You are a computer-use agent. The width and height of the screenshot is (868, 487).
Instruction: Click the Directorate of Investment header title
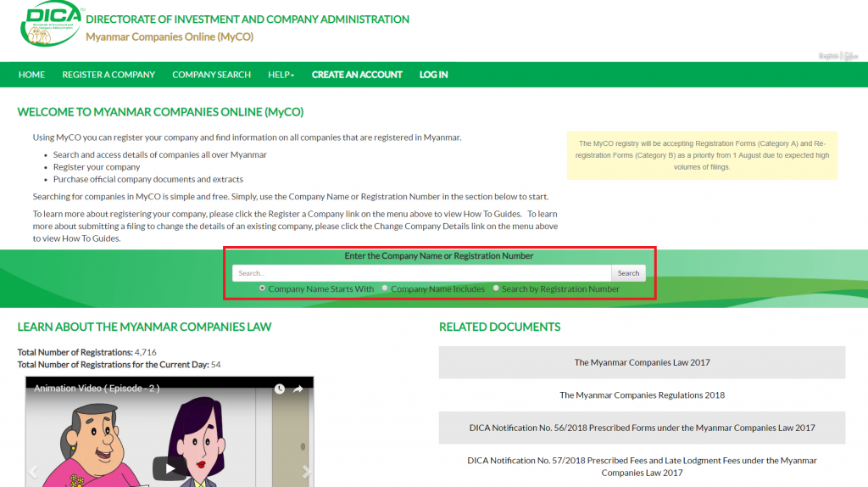[248, 20]
